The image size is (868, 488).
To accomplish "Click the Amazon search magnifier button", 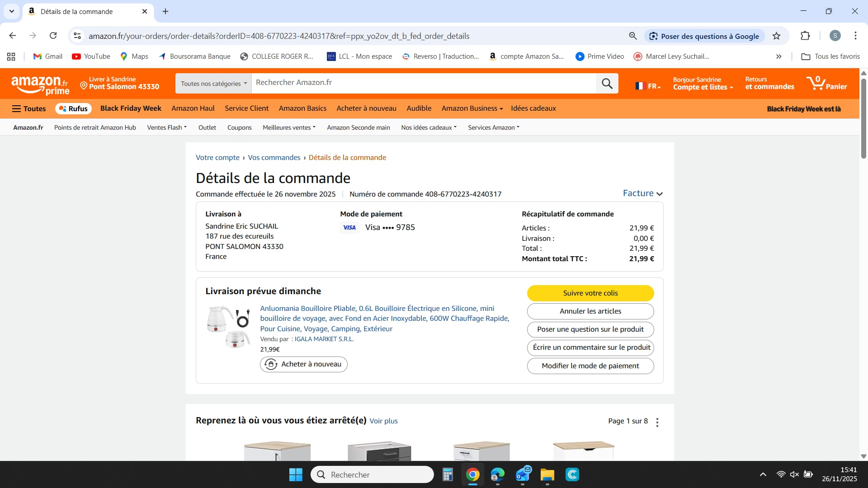I will (x=607, y=84).
